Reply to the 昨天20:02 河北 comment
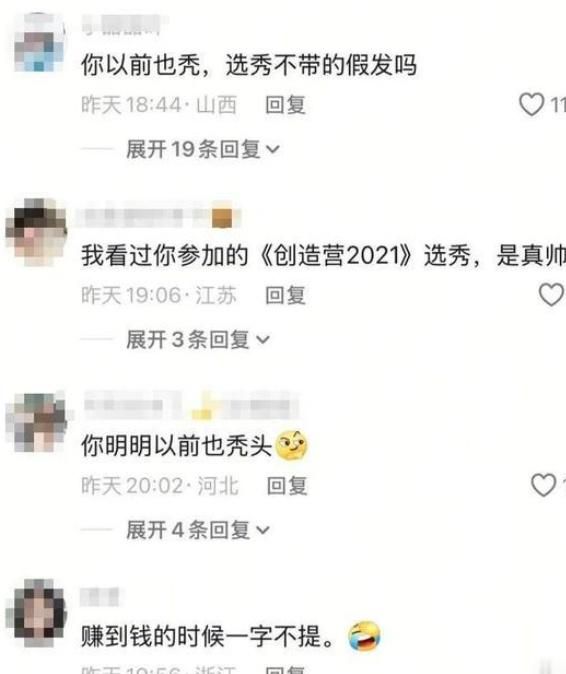This screenshot has height=674, width=566. pyautogui.click(x=287, y=486)
